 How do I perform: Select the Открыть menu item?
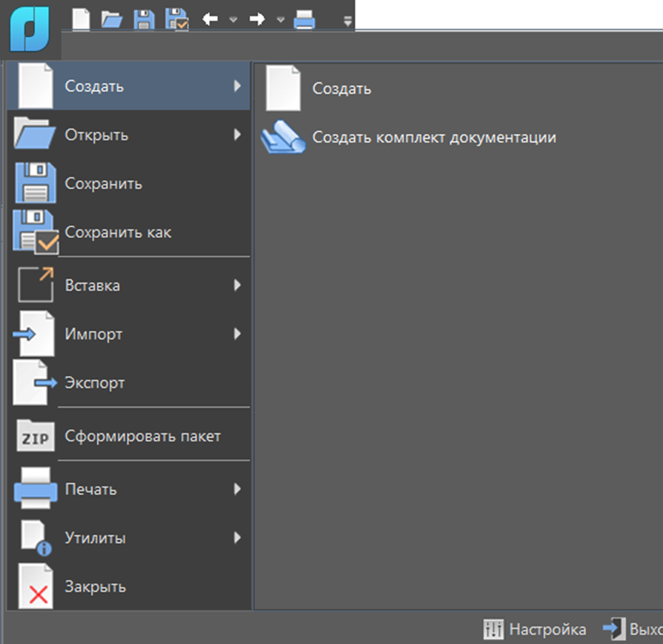pos(129,135)
